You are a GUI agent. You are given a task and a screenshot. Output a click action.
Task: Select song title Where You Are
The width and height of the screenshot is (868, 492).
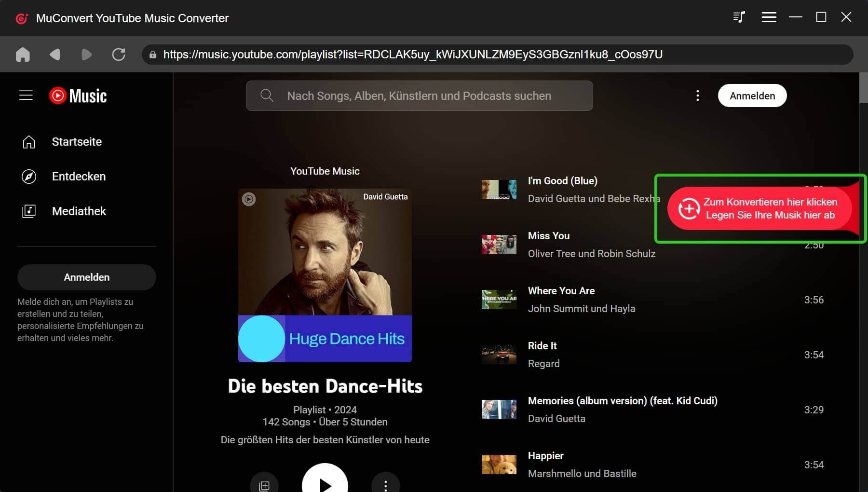coord(561,291)
